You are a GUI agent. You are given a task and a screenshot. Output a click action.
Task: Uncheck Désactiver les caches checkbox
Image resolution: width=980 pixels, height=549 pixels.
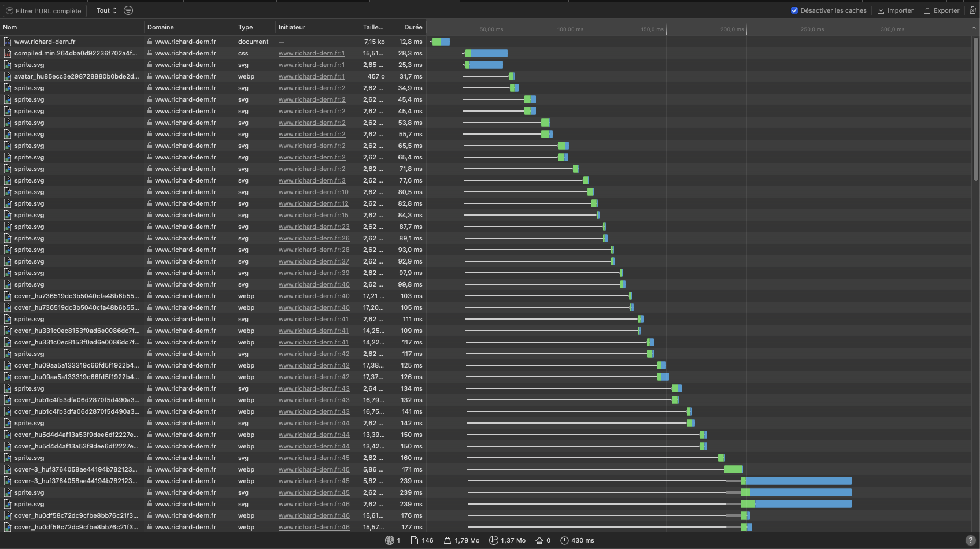pyautogui.click(x=794, y=10)
